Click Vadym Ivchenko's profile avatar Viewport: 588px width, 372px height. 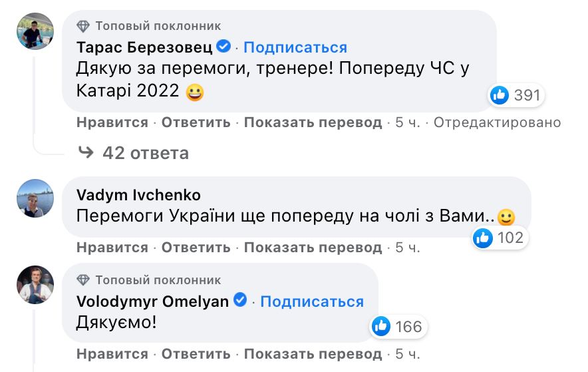pos(35,198)
